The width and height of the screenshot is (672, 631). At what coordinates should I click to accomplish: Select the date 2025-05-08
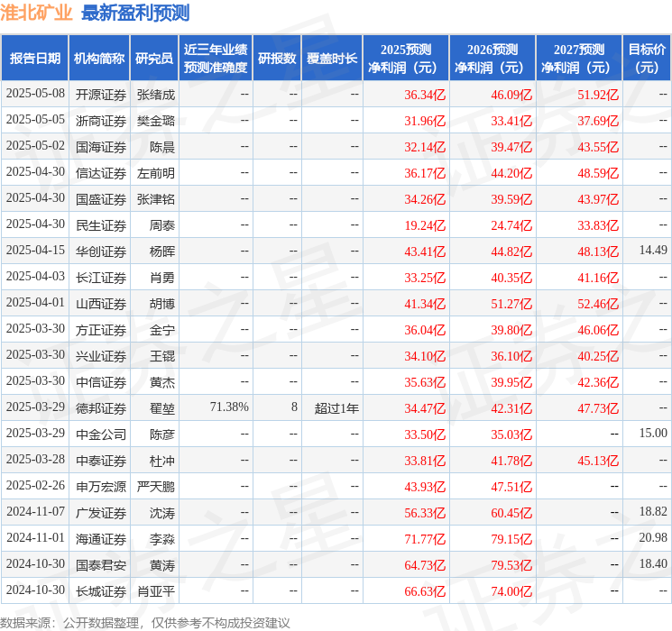point(35,94)
